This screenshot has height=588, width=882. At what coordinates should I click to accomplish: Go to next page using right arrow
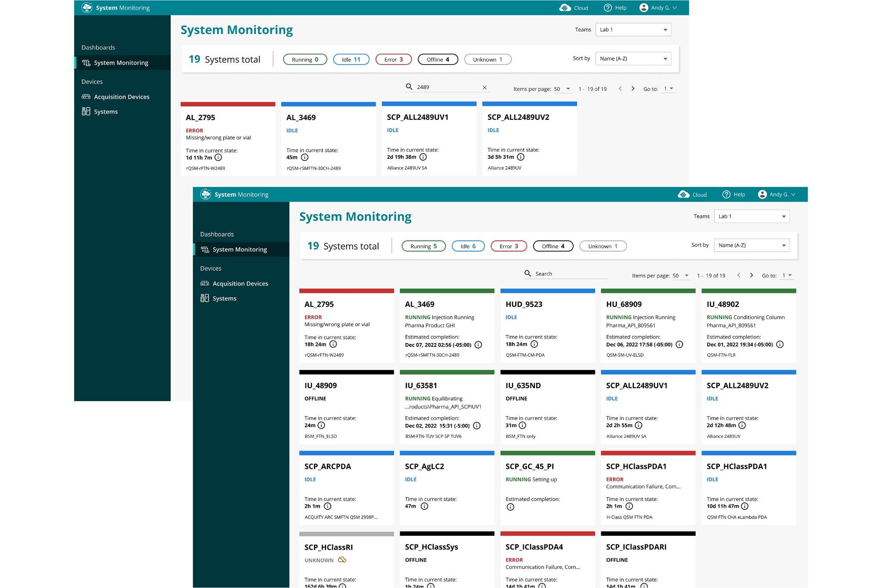pyautogui.click(x=752, y=275)
